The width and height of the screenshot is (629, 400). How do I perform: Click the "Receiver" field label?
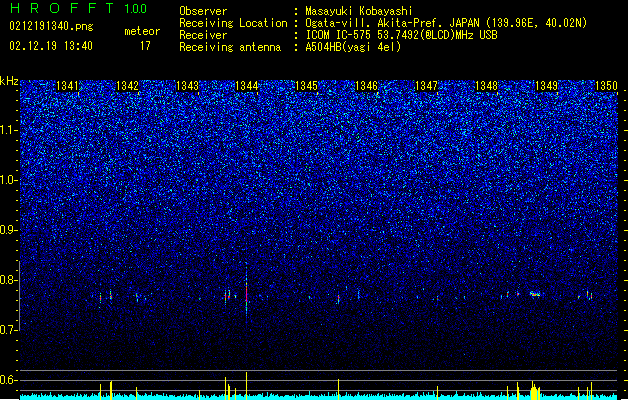coord(203,35)
